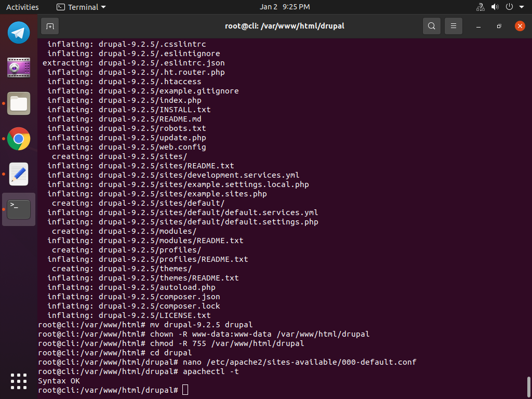Open the terminal hamburger menu

453,26
